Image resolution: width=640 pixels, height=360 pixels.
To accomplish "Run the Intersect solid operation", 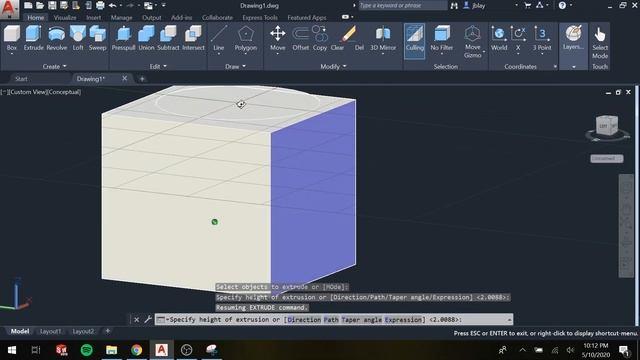I will coord(193,38).
